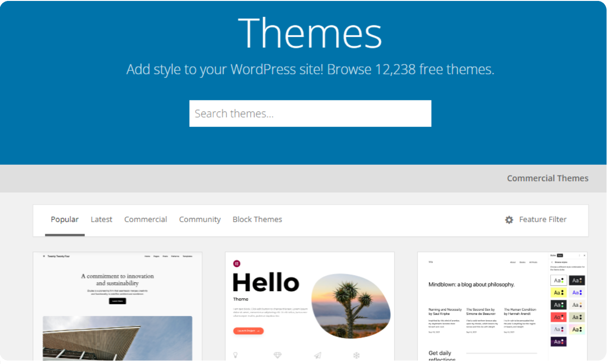Open the Commercial Themes link
The height and width of the screenshot is (364, 607).
(x=547, y=178)
